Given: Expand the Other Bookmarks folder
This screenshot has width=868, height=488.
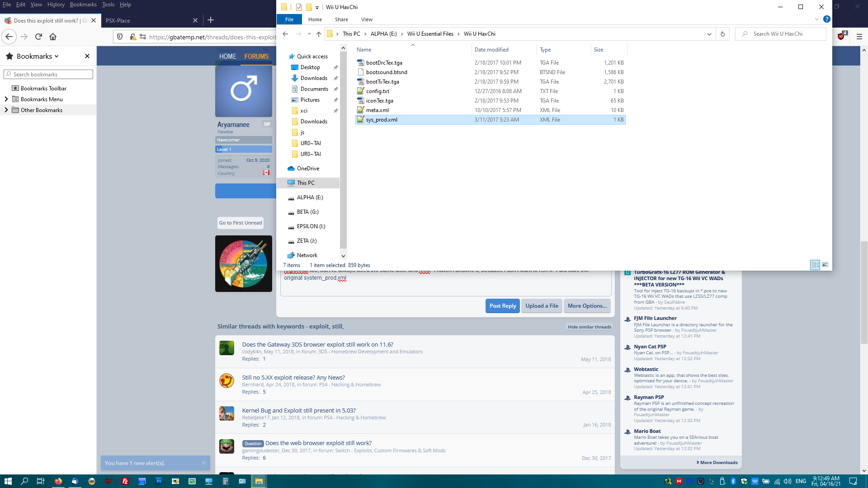Looking at the screenshot, I should pyautogui.click(x=6, y=110).
